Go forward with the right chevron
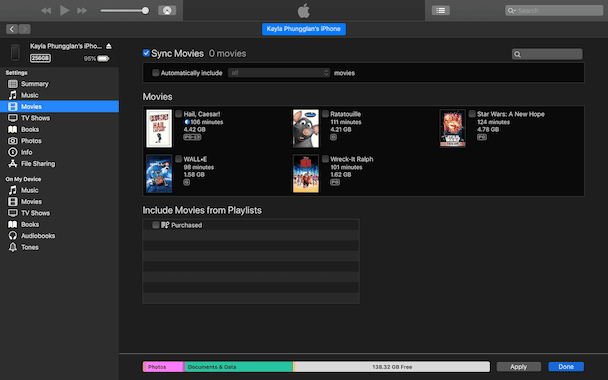 24,29
